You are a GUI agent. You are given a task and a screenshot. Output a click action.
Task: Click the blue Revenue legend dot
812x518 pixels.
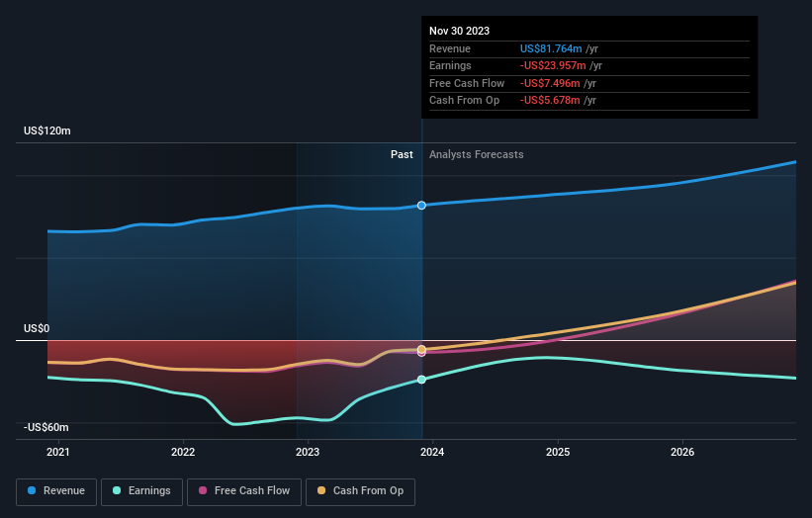(x=32, y=490)
